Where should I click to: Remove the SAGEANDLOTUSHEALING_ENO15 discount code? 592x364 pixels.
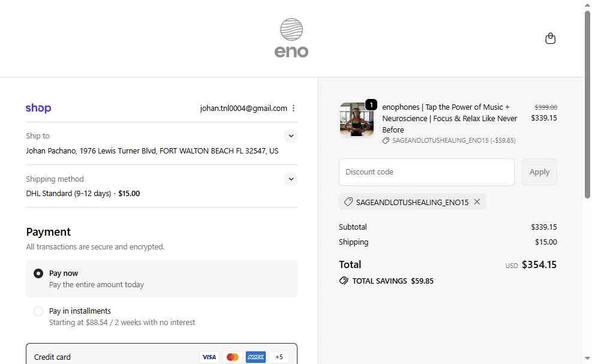click(x=477, y=202)
